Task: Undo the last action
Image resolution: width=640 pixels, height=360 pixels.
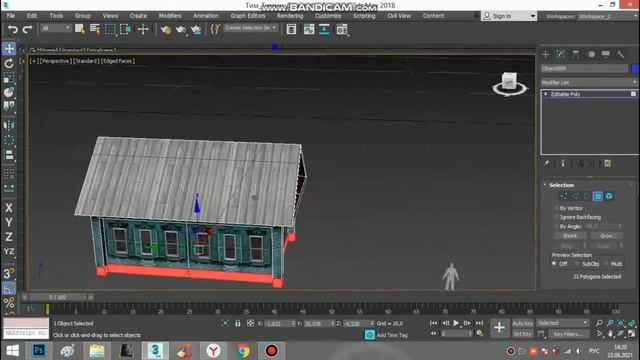Action: pyautogui.click(x=13, y=29)
